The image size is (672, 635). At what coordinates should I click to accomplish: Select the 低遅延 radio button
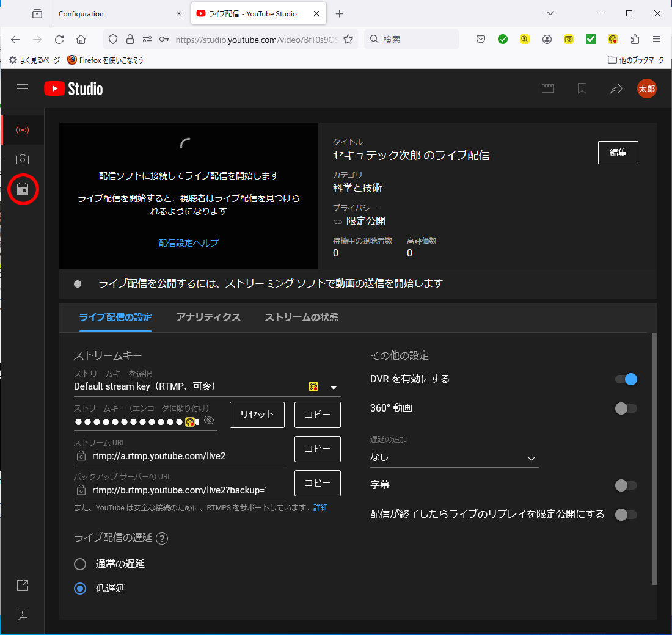(x=80, y=589)
